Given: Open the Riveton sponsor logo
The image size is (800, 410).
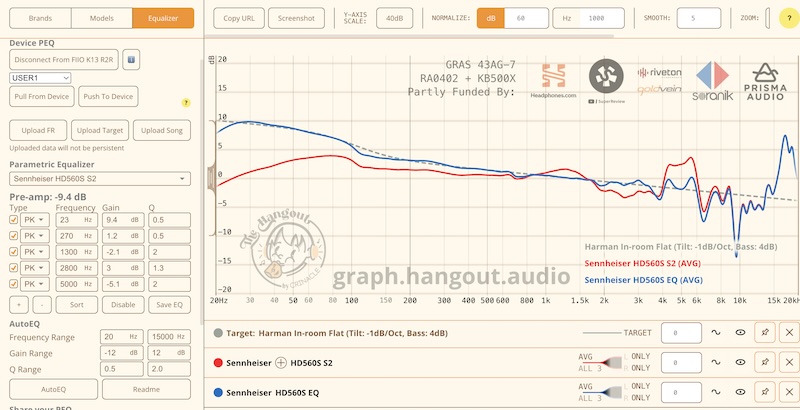Looking at the screenshot, I should pos(659,73).
